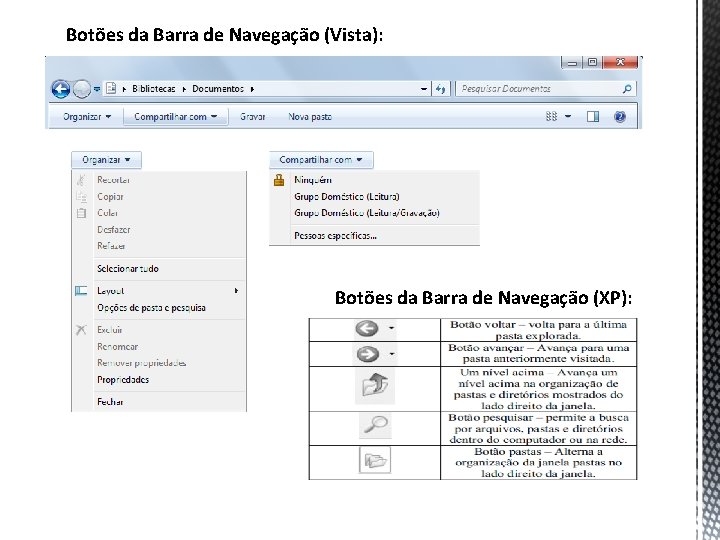Image resolution: width=720 pixels, height=540 pixels.
Task: Click the XP Up one level folder icon
Action: pyautogui.click(x=375, y=386)
